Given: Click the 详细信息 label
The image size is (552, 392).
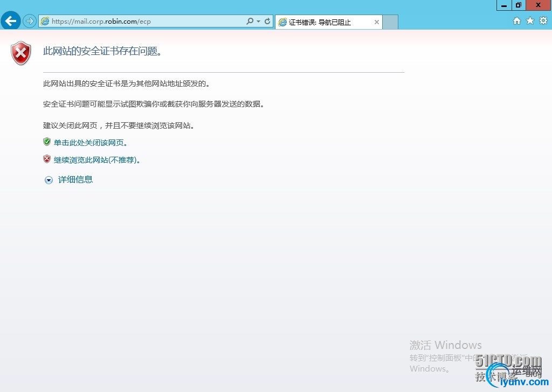Looking at the screenshot, I should (x=75, y=180).
